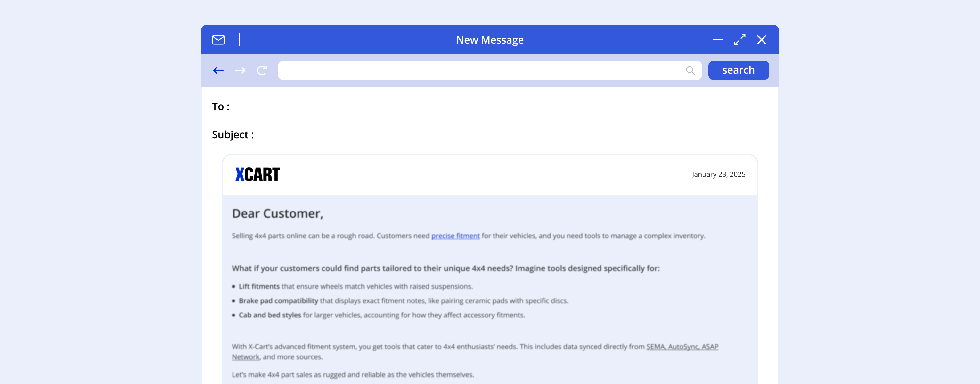Image resolution: width=980 pixels, height=384 pixels.
Task: Click the expand window icon
Action: point(739,39)
